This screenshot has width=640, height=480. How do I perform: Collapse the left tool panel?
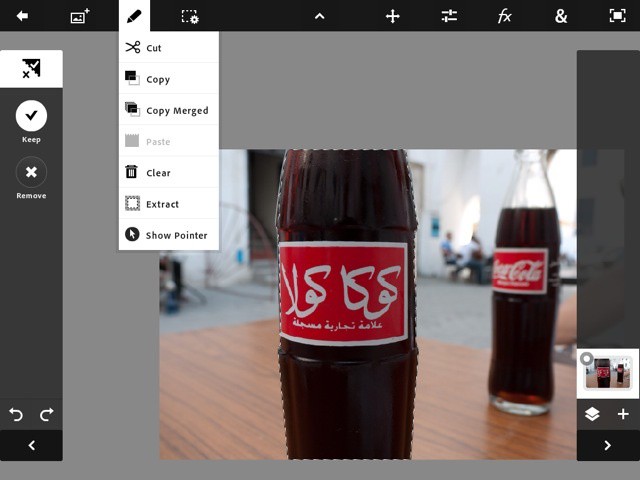click(31, 446)
